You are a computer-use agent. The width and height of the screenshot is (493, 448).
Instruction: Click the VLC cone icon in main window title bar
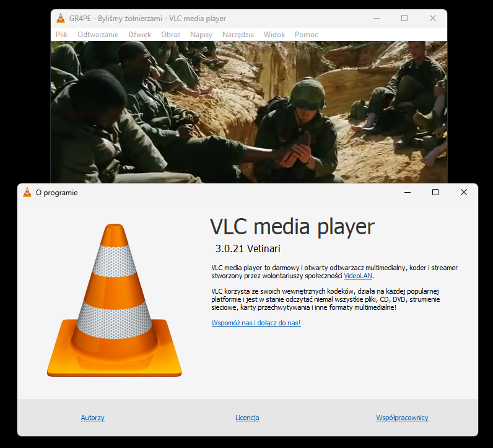60,18
